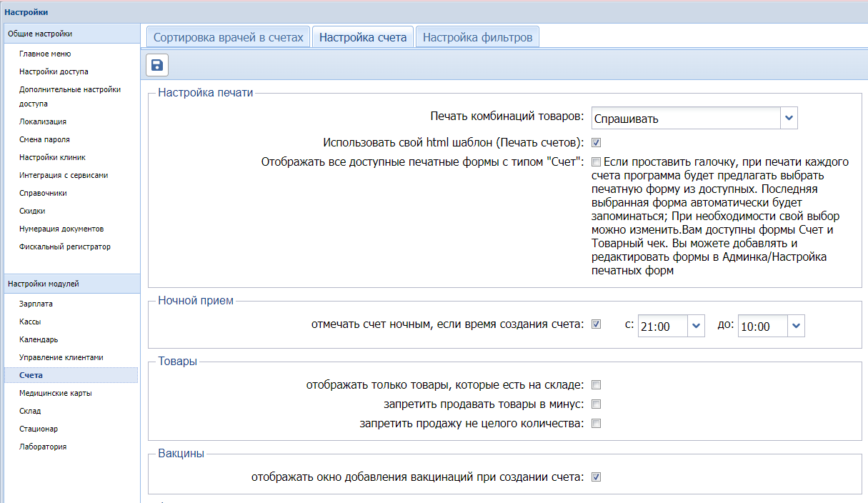Expand the night start time 21:00 dropdown
This screenshot has height=503, width=868.
pos(696,326)
